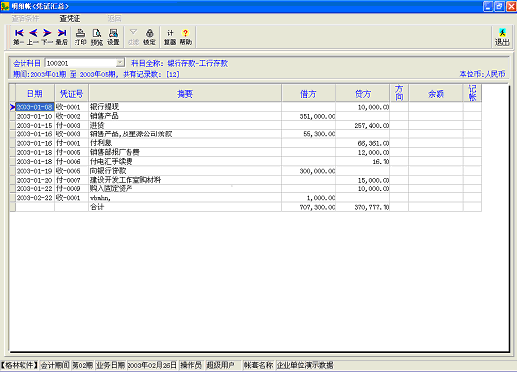Open the calculator (算器) tool
The height and width of the screenshot is (372, 517).
pos(170,37)
